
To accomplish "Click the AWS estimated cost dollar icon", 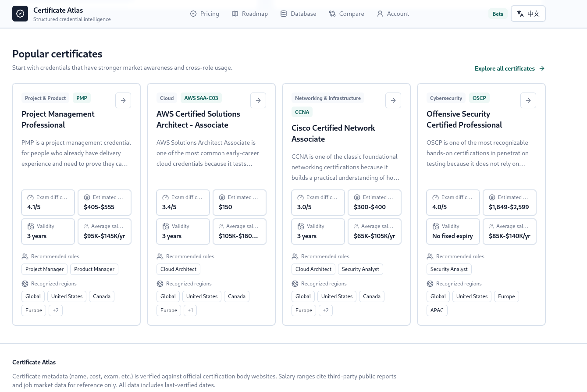I will (222, 197).
